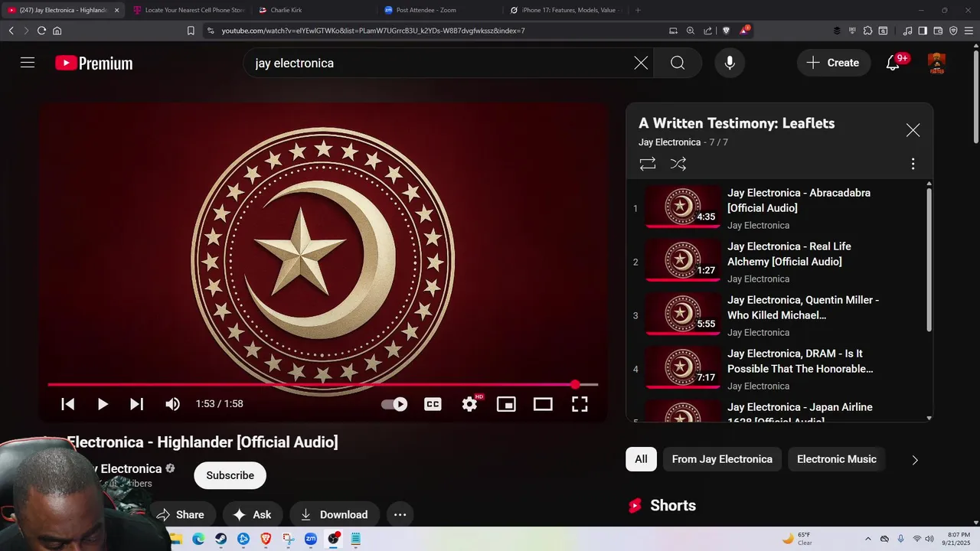
Task: Clear the search box with the X icon
Action: click(641, 63)
